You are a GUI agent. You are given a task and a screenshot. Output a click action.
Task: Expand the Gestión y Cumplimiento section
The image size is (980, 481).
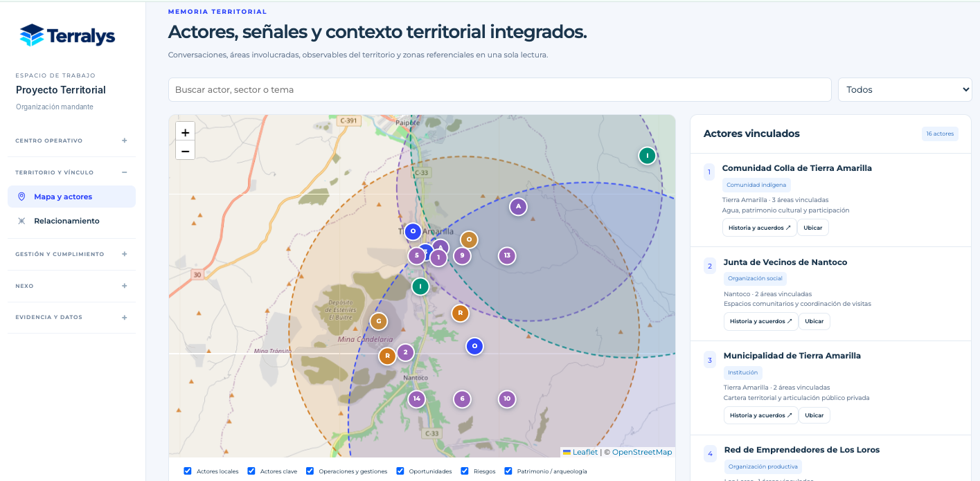click(x=71, y=254)
